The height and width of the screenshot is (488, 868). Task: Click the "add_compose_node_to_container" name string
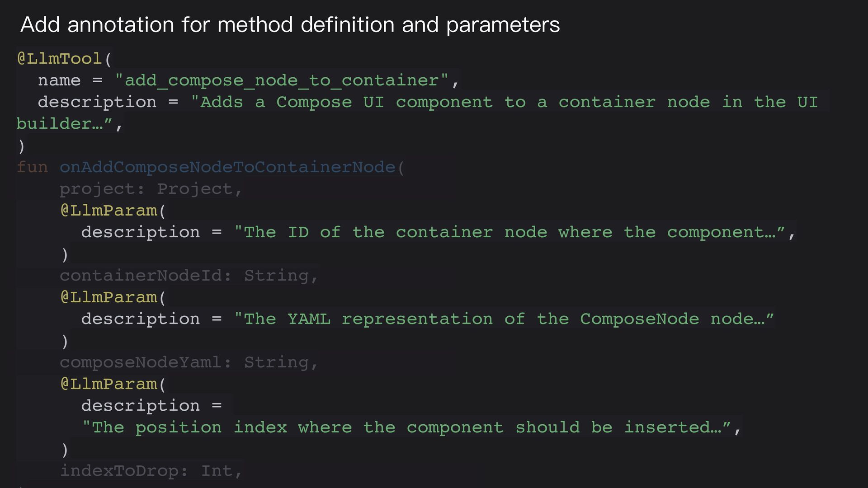point(282,80)
